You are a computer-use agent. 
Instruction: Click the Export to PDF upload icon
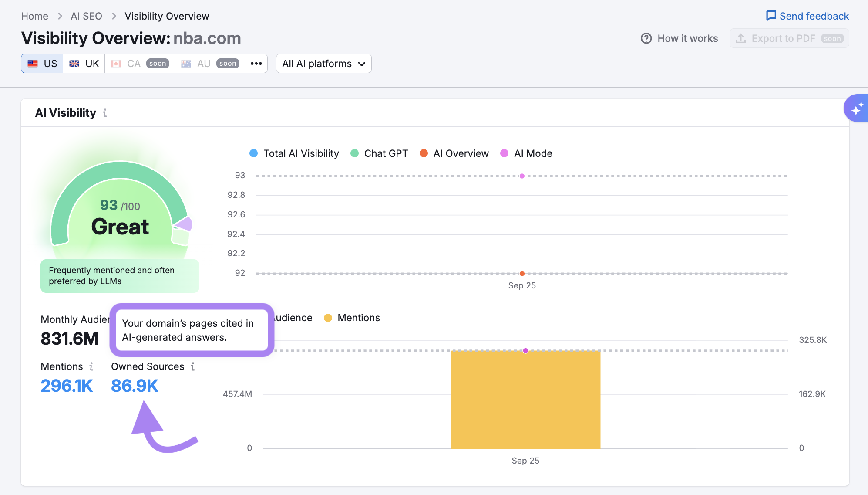click(740, 38)
